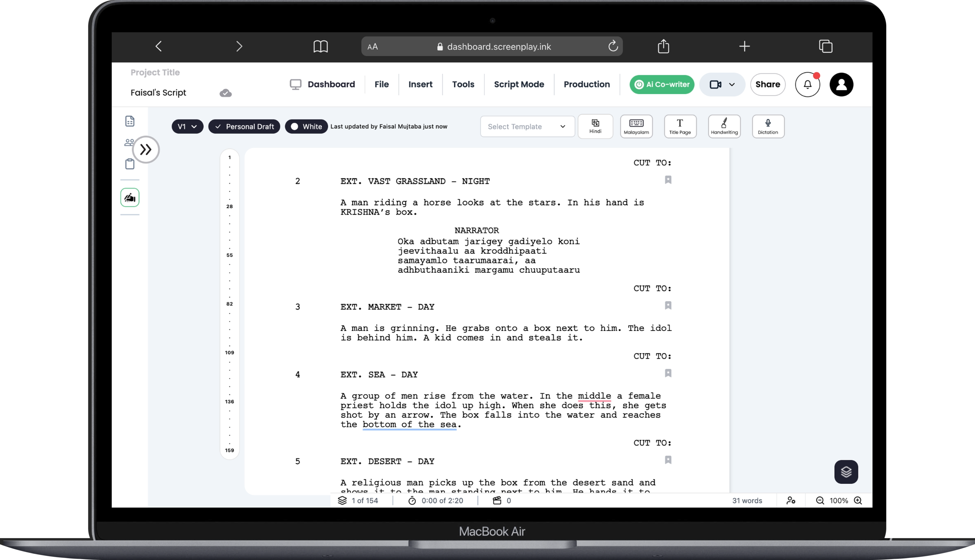975x560 pixels.
Task: Open the Hindi transliteration tool
Action: [595, 126]
